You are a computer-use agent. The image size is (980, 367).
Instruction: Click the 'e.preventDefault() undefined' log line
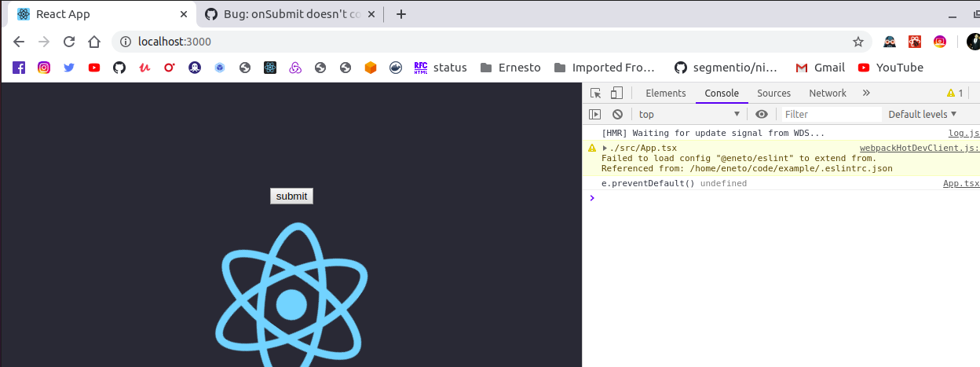point(674,184)
